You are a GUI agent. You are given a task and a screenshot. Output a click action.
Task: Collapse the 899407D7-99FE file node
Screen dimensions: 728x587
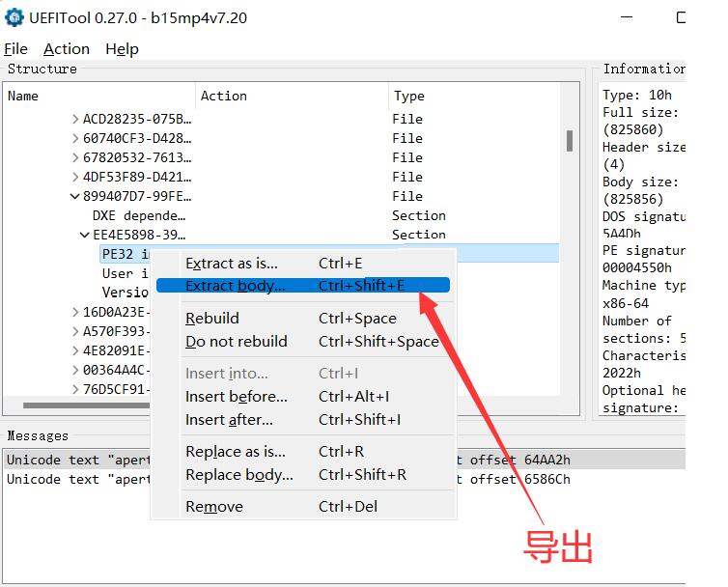74,196
